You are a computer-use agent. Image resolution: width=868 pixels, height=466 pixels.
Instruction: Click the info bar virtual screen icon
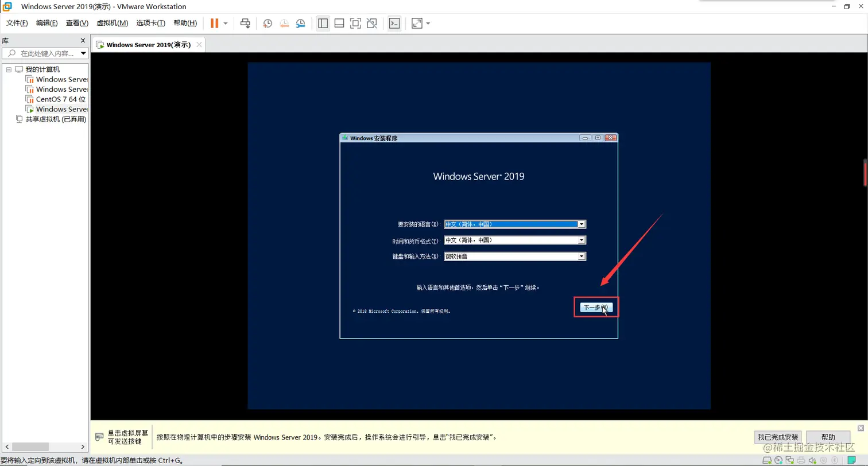tap(99, 437)
